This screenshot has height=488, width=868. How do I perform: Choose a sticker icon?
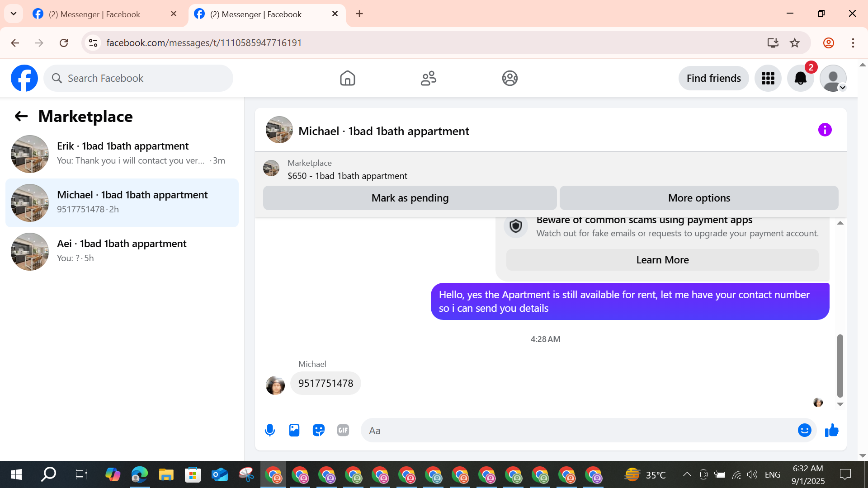point(319,430)
